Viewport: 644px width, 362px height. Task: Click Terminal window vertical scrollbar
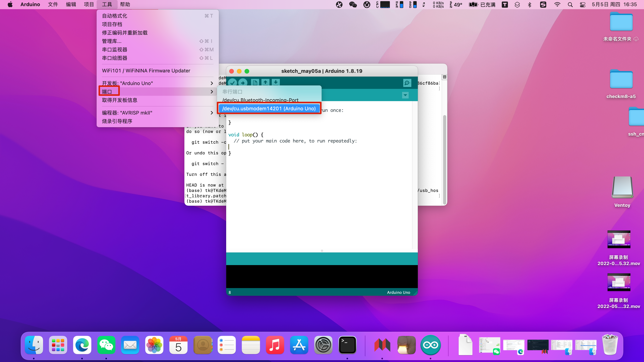tap(444, 160)
